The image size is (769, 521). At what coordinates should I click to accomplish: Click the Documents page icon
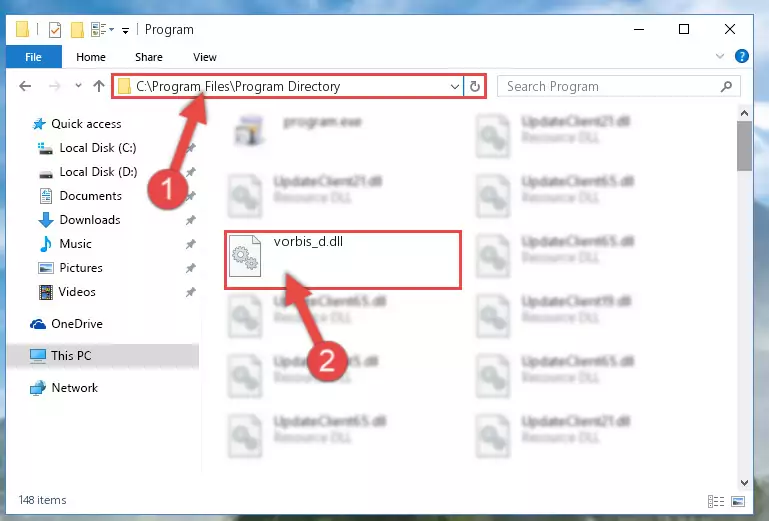point(46,196)
